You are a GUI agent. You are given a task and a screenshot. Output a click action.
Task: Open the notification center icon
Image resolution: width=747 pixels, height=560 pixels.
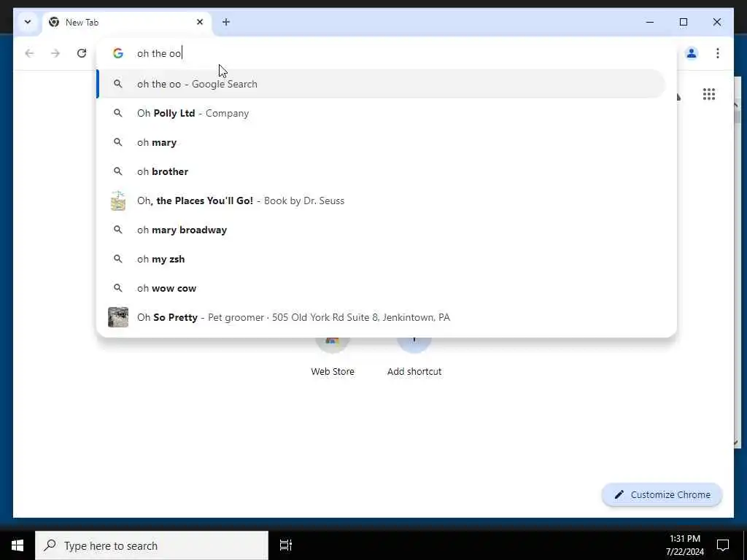pos(723,545)
